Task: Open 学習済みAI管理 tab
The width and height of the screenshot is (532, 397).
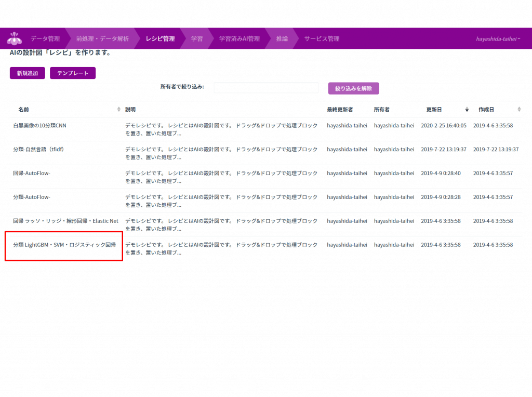Action: tap(239, 39)
